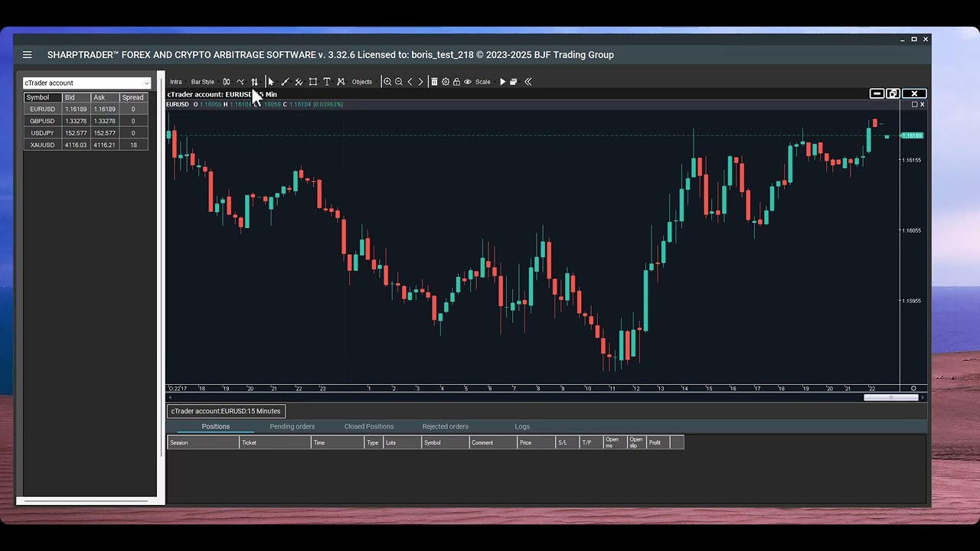Open the Objects dropdown
Image resolution: width=980 pixels, height=551 pixels.
pos(362,82)
